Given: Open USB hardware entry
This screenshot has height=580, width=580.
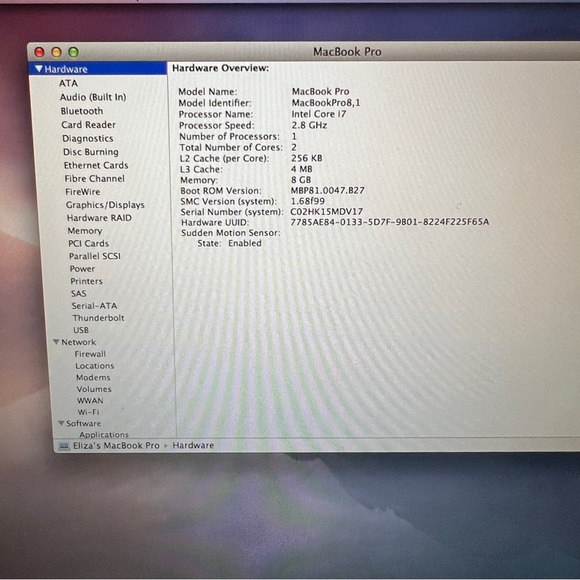Looking at the screenshot, I should tap(81, 330).
